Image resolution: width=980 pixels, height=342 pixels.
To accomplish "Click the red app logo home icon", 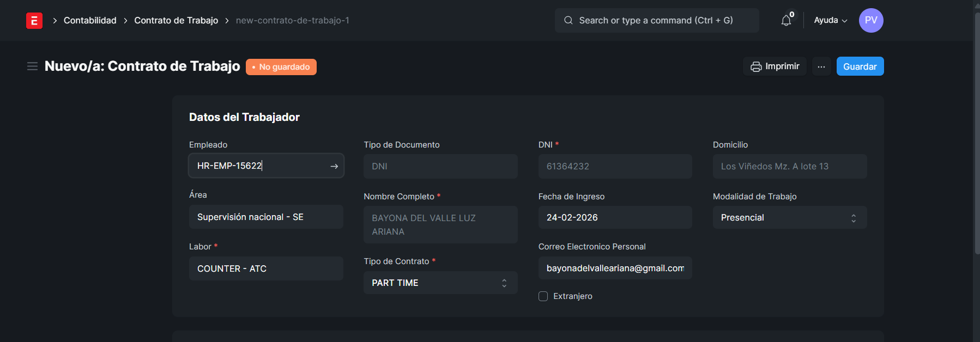I will pos(34,21).
